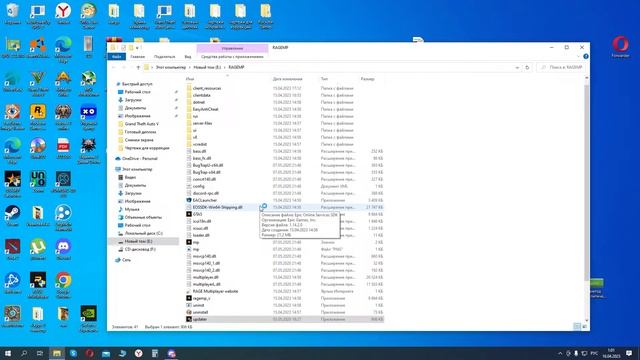
Task: Open CD-дисковод (F:) in sidebar
Action: [x=140, y=249]
